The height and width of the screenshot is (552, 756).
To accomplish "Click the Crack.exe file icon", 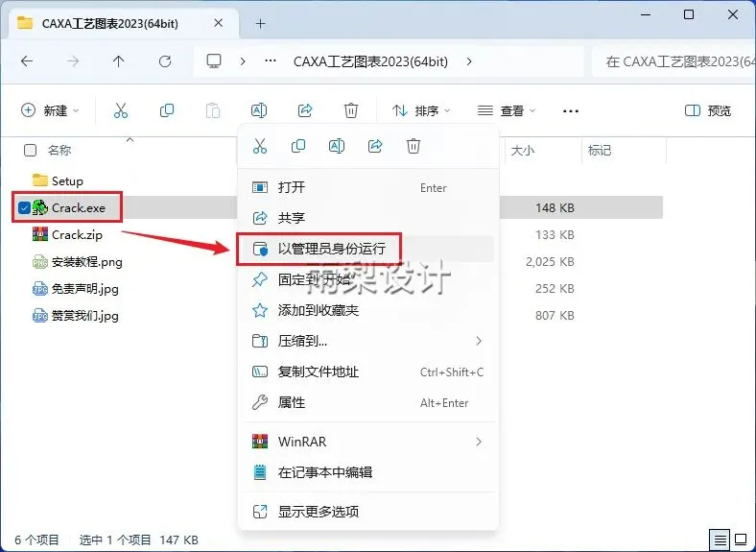I will [x=40, y=208].
